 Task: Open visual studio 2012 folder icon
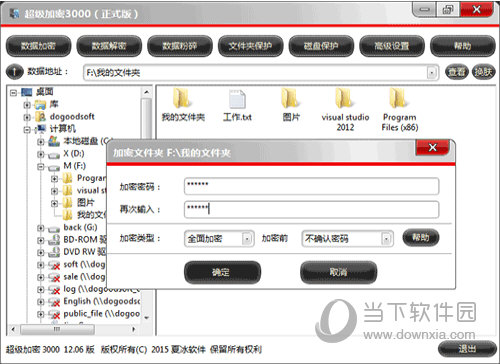tap(344, 99)
